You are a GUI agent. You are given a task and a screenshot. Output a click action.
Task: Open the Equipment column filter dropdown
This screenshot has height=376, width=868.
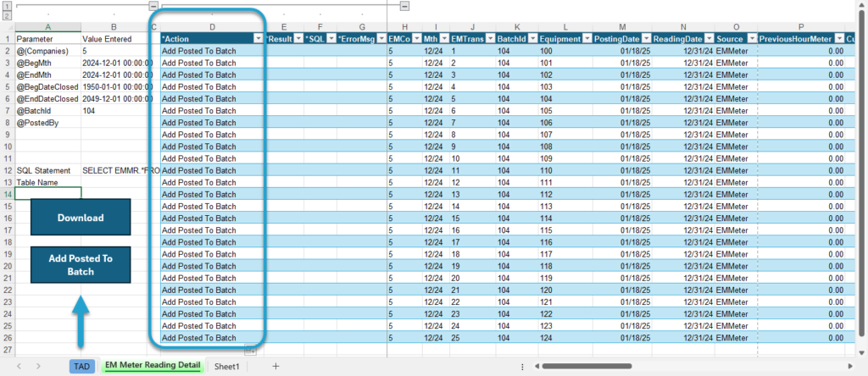[587, 39]
